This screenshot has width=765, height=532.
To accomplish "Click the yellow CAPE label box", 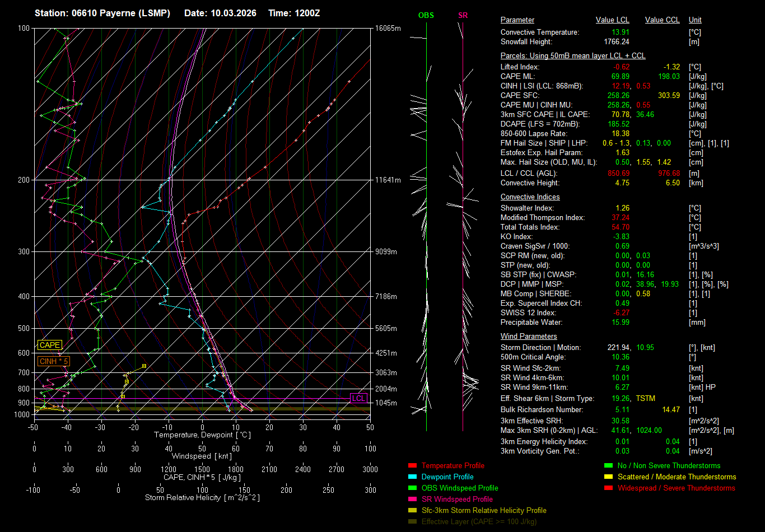I will 49,346.
